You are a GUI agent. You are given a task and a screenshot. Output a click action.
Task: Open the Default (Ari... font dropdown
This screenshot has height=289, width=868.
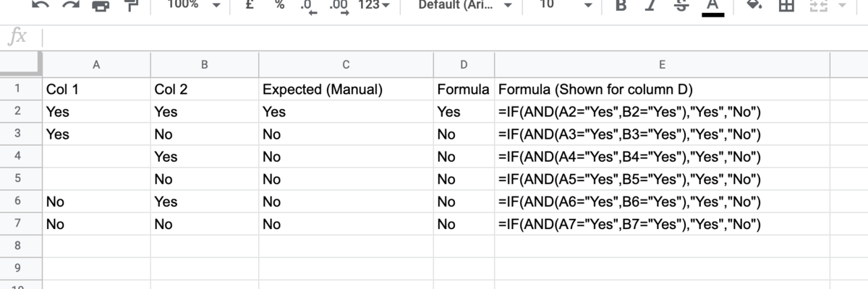(466, 4)
